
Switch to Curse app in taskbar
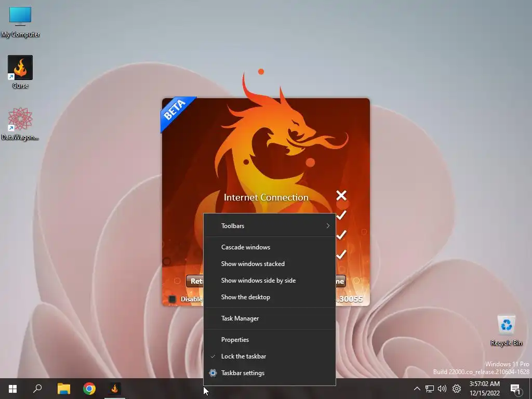tap(115, 389)
